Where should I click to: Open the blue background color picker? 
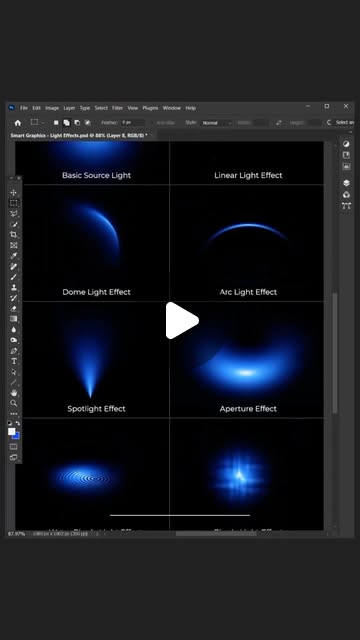coord(17,436)
